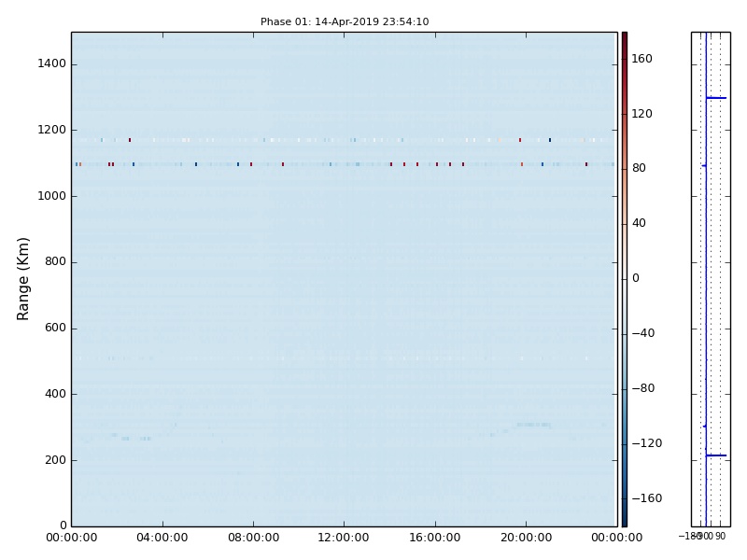This screenshot has height=560, width=747.
Task: Click the dark blue bottom of the colorbar
Action: tap(625, 520)
